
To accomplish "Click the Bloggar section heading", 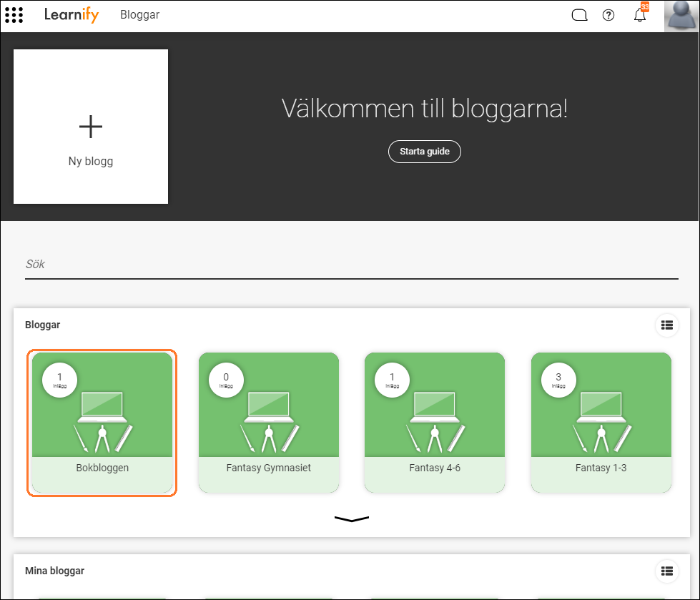I will point(42,325).
